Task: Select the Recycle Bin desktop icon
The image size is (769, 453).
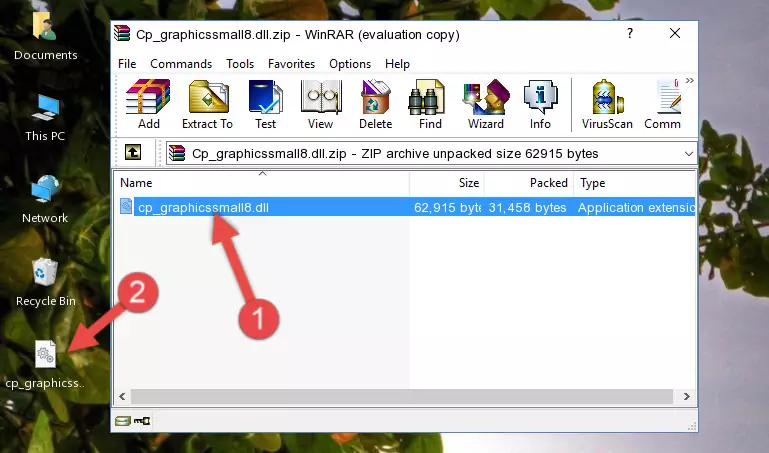Action: 46,282
